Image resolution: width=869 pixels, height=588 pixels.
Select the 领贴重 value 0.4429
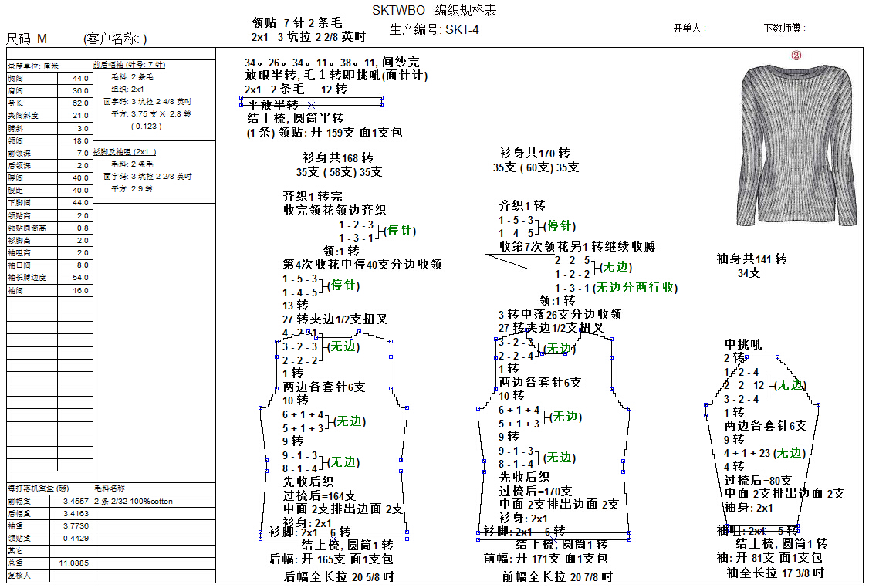[76, 538]
